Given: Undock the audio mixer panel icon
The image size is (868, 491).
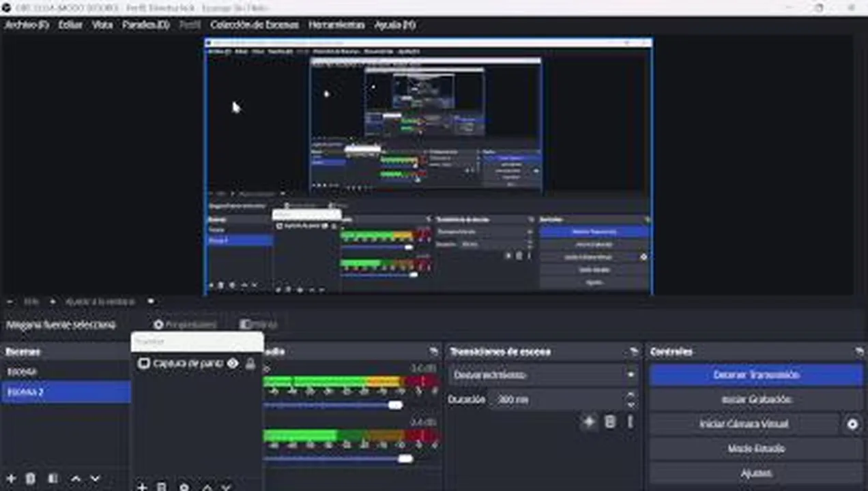Looking at the screenshot, I should (x=433, y=352).
